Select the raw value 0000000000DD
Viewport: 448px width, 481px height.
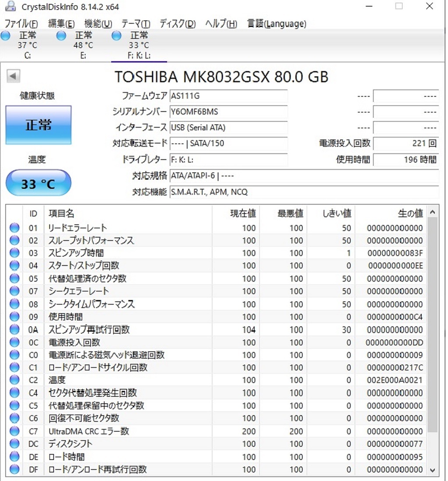(x=394, y=342)
